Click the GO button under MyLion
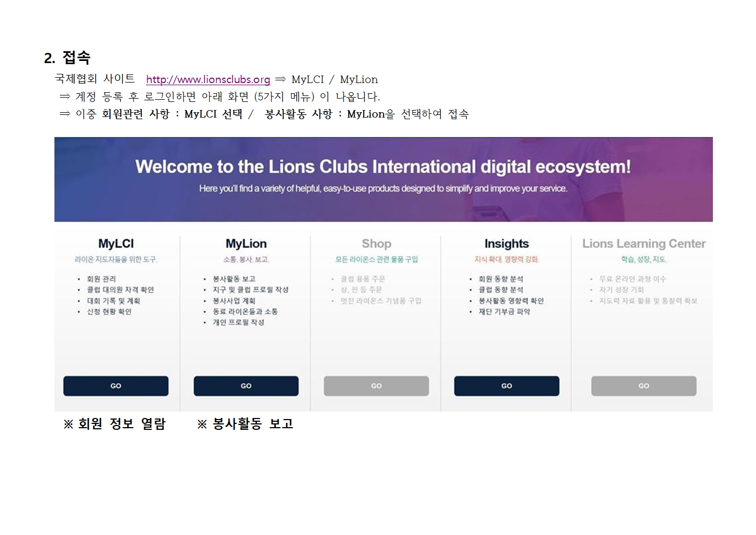The image size is (756, 535). pyautogui.click(x=246, y=386)
